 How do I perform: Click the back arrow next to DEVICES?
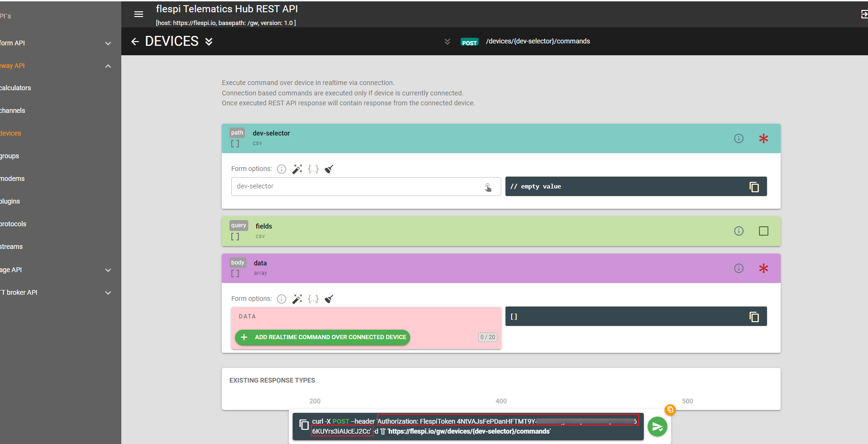(135, 42)
